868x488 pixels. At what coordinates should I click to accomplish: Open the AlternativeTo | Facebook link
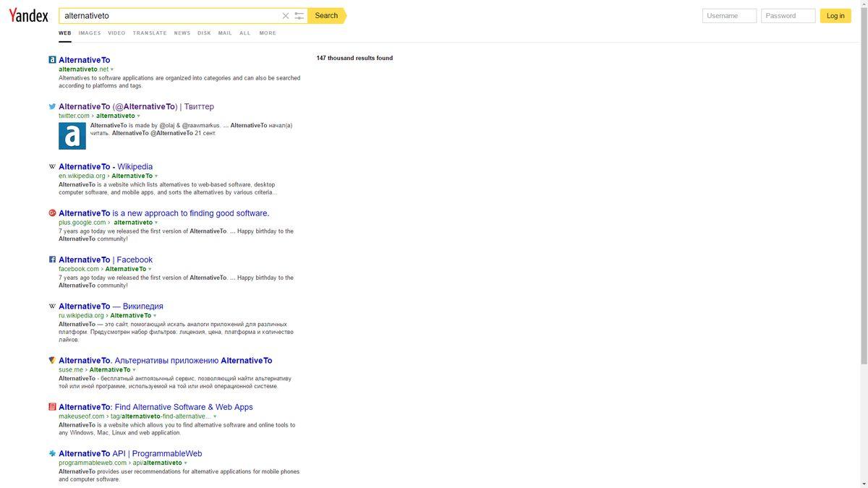106,260
